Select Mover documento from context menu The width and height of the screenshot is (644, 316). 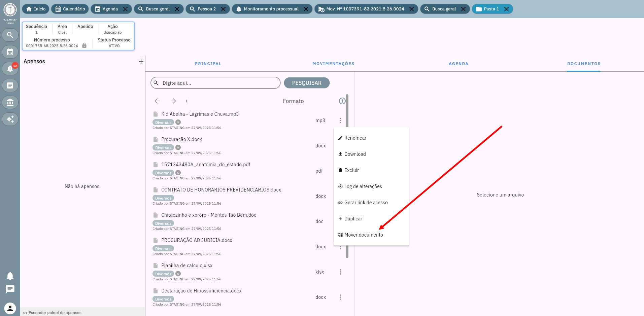[363, 235]
